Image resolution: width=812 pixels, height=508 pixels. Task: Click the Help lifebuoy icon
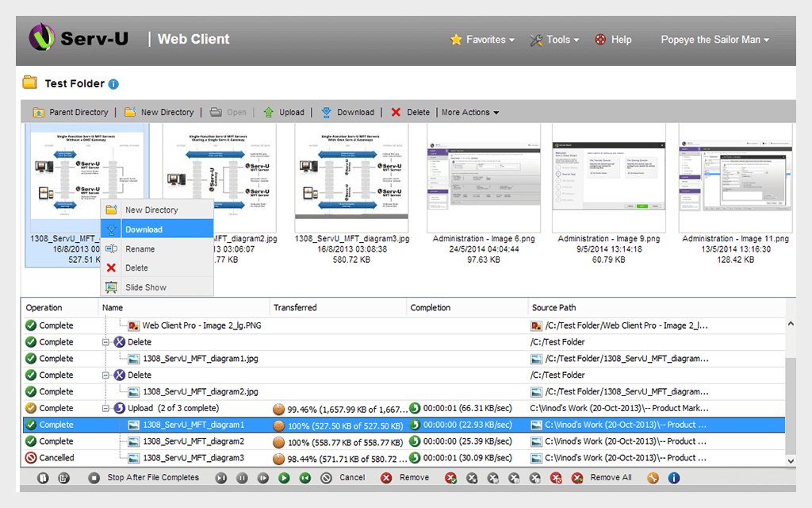[x=600, y=40]
